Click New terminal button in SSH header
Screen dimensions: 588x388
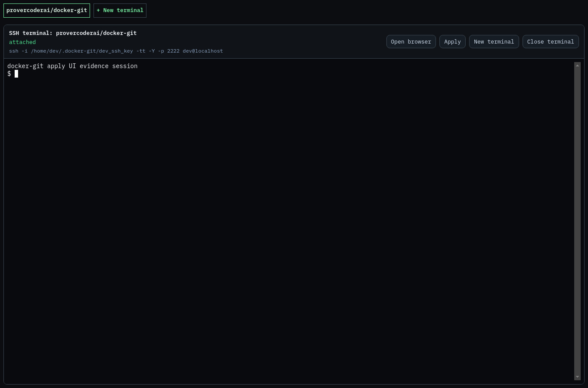494,42
